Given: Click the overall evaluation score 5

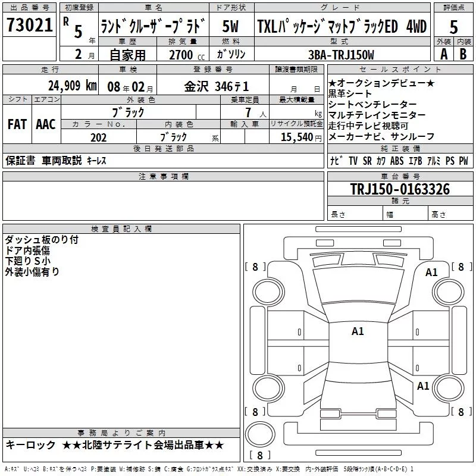Looking at the screenshot, I should (x=453, y=27).
